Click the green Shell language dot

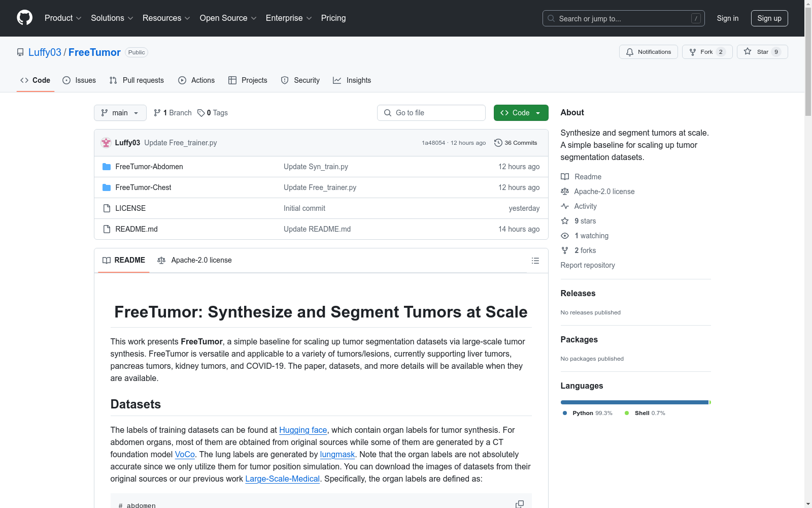(627, 413)
